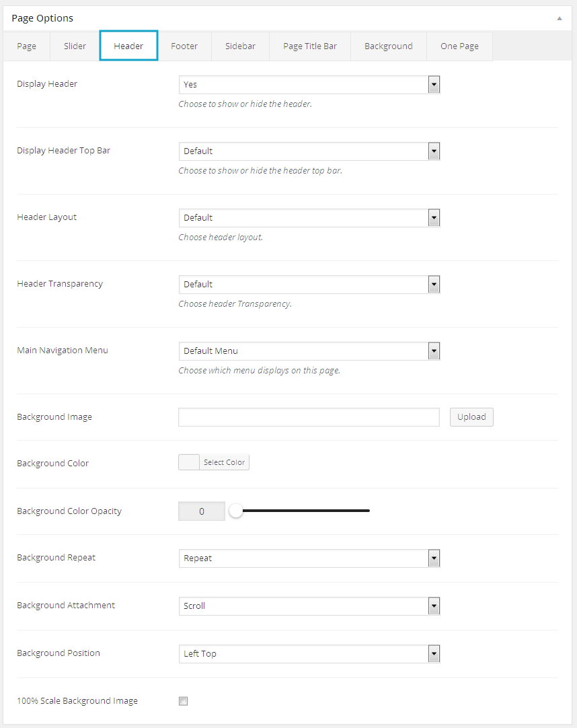Switch to the Page tab
This screenshot has height=728, width=577.
[27, 46]
